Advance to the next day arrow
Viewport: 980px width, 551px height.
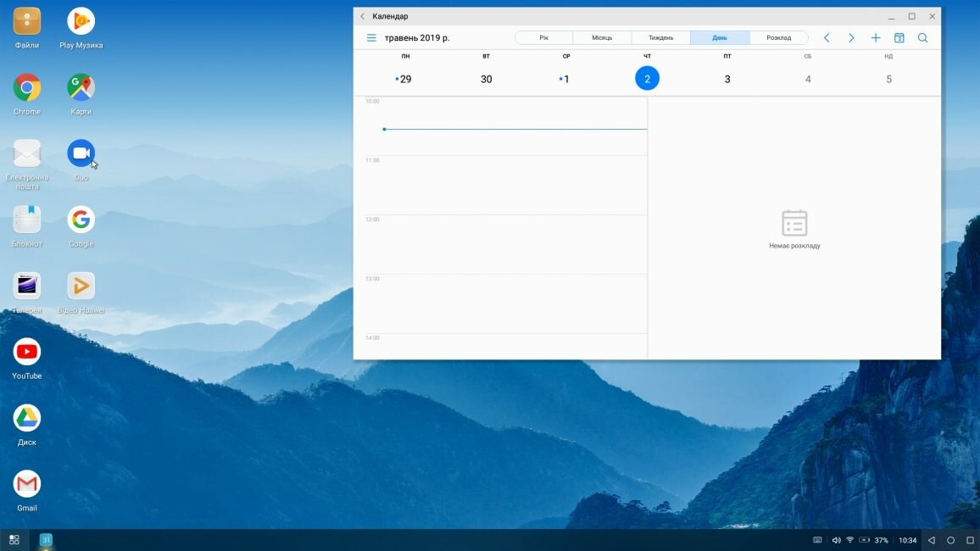point(851,38)
